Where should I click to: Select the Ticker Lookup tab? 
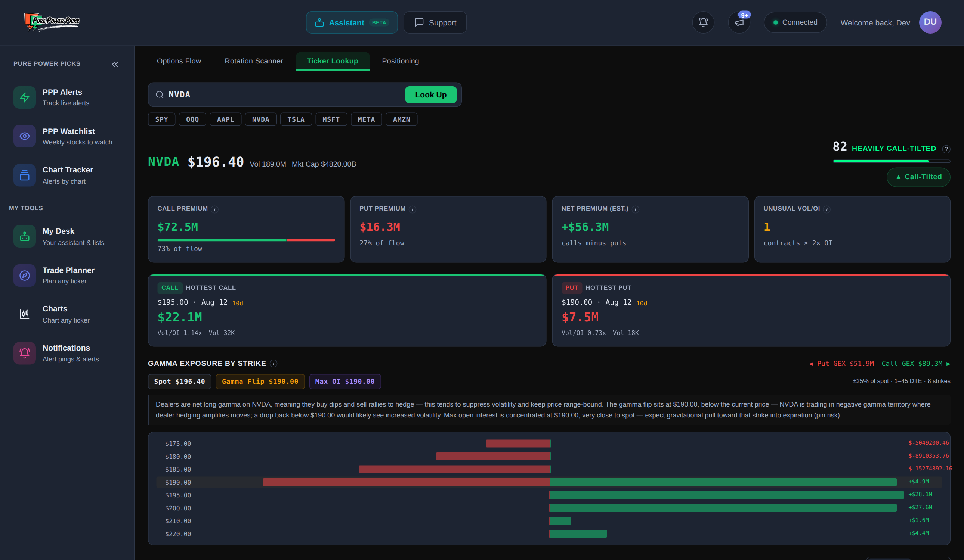[333, 61]
